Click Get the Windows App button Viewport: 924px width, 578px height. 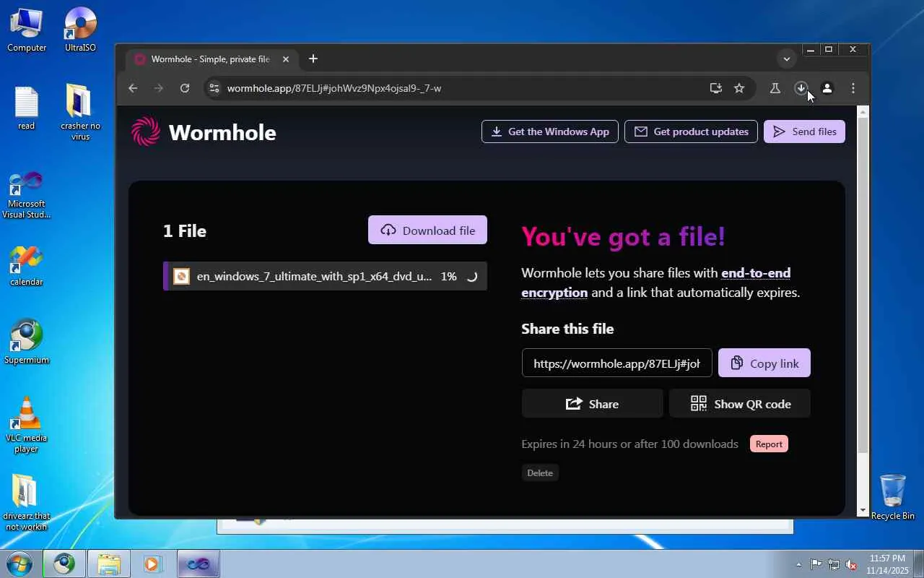[x=550, y=131]
